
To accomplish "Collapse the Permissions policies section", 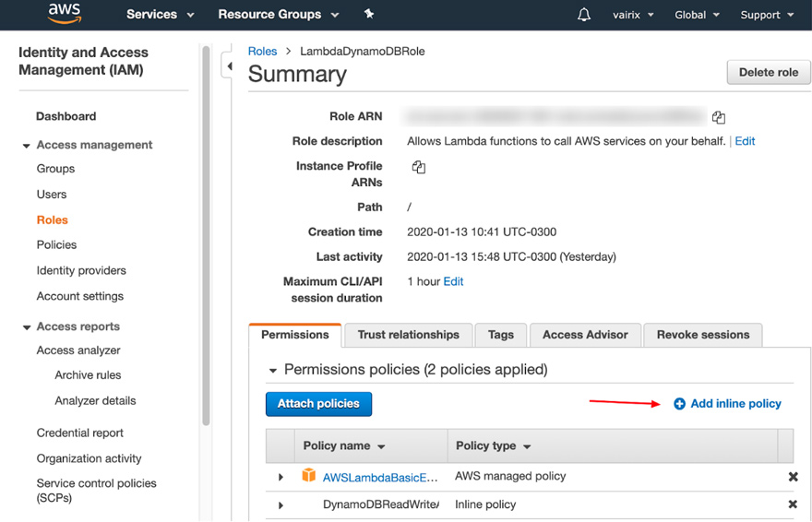I will point(273,371).
